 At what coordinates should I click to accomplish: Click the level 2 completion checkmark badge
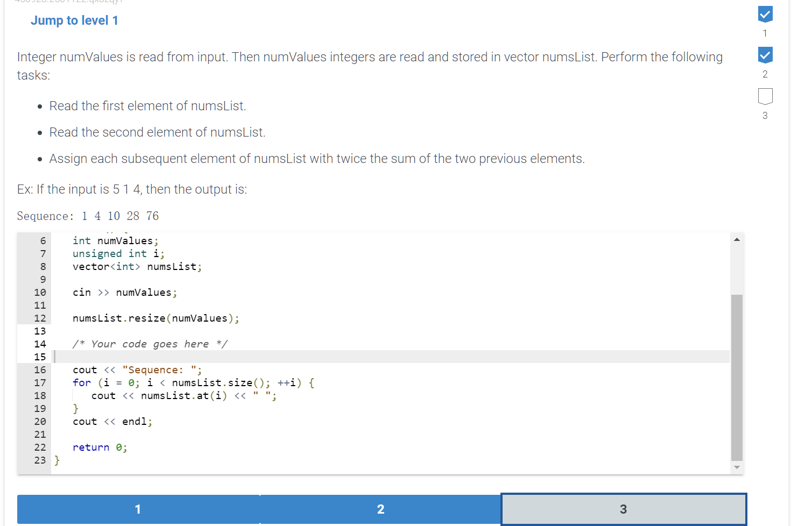(x=765, y=55)
